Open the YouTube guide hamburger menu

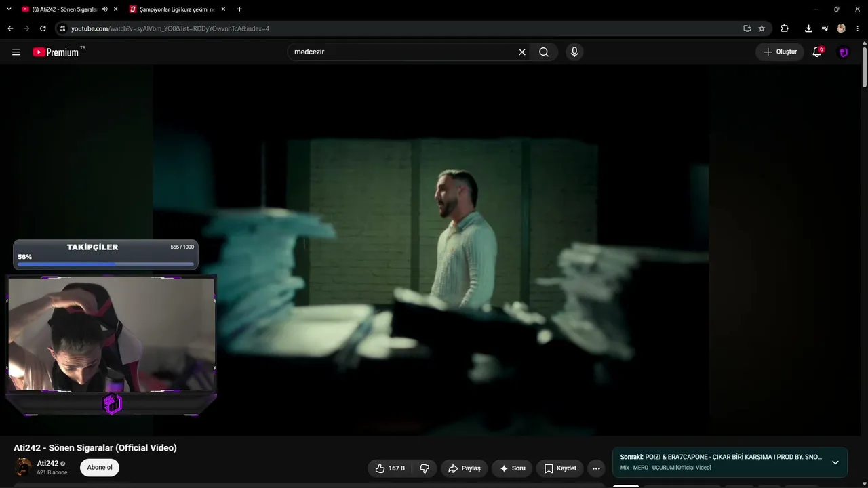16,52
